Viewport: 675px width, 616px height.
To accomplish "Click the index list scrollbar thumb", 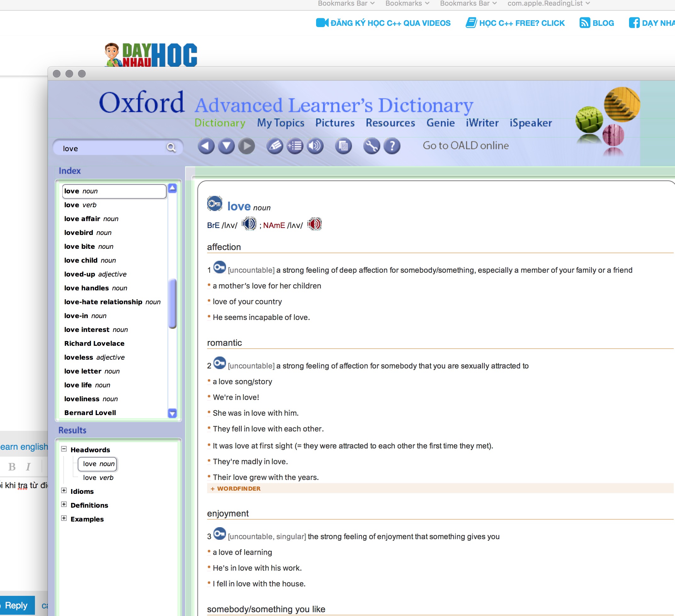I will coord(173,304).
